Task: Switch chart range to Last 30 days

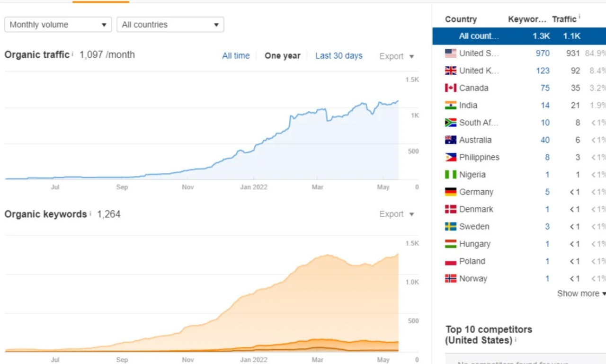Action: 339,56
